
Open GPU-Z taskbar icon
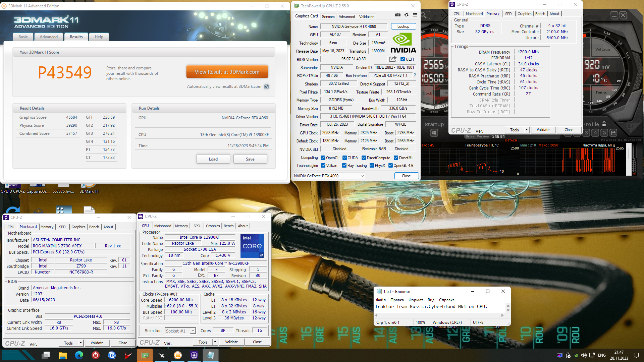pyautogui.click(x=145, y=355)
